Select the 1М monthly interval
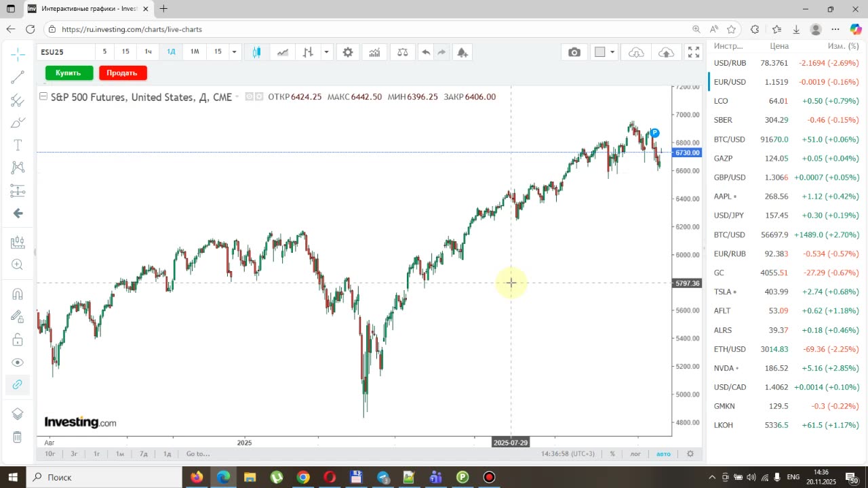The width and height of the screenshot is (868, 488). (x=195, y=52)
